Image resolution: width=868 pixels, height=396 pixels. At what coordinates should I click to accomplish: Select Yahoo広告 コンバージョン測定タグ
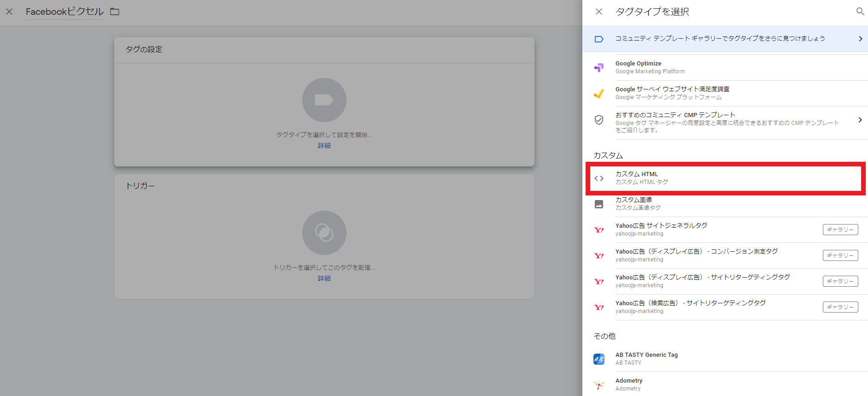tap(725, 255)
